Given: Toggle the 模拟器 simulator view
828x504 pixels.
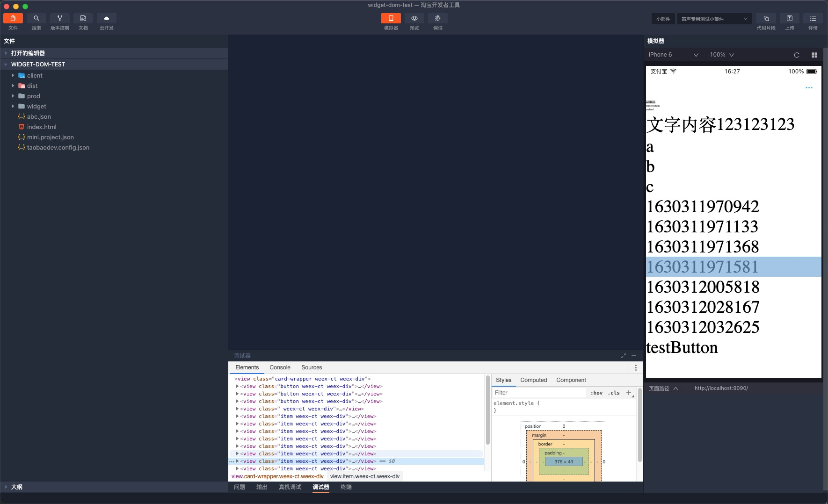Looking at the screenshot, I should coord(391,18).
